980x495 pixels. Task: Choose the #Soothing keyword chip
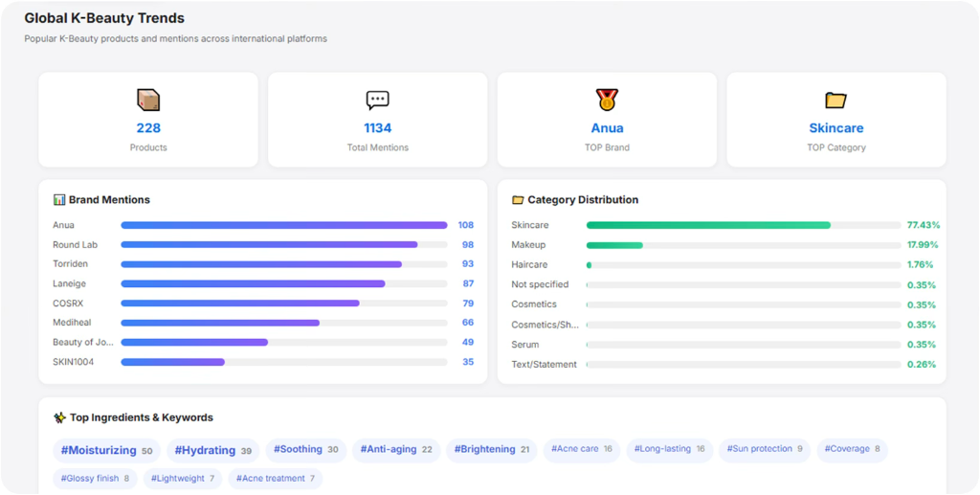305,450
